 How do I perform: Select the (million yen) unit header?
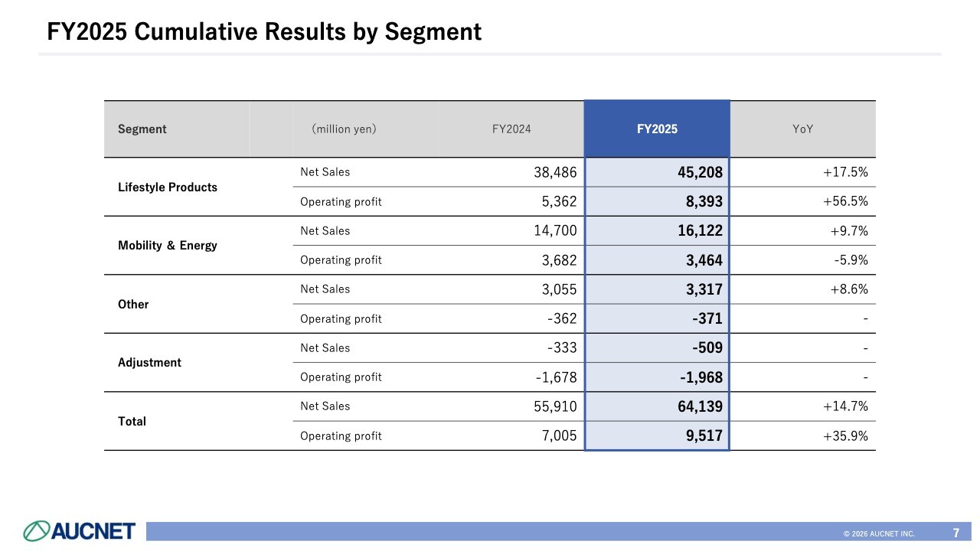pyautogui.click(x=344, y=129)
